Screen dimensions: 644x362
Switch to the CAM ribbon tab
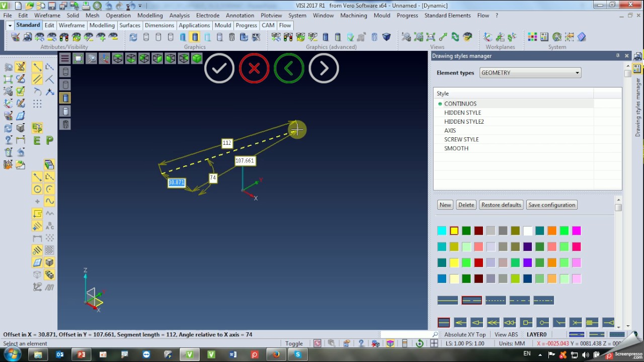pyautogui.click(x=268, y=25)
